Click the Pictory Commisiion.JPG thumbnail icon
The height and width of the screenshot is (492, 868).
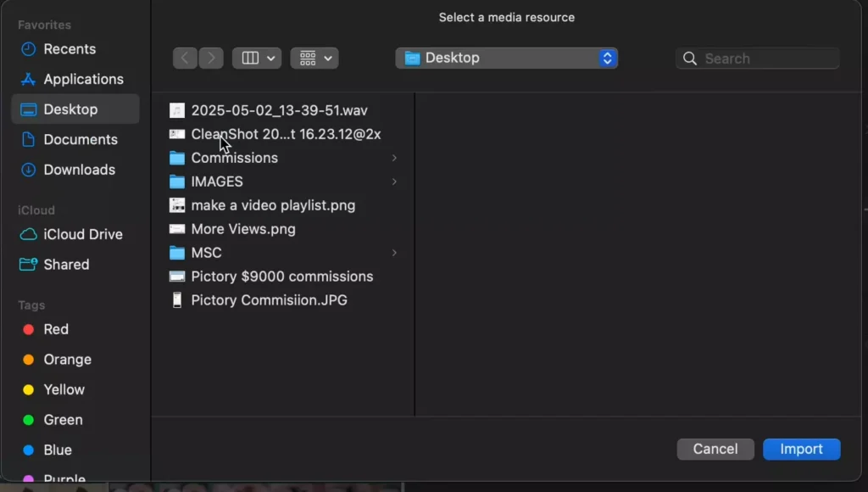(177, 300)
